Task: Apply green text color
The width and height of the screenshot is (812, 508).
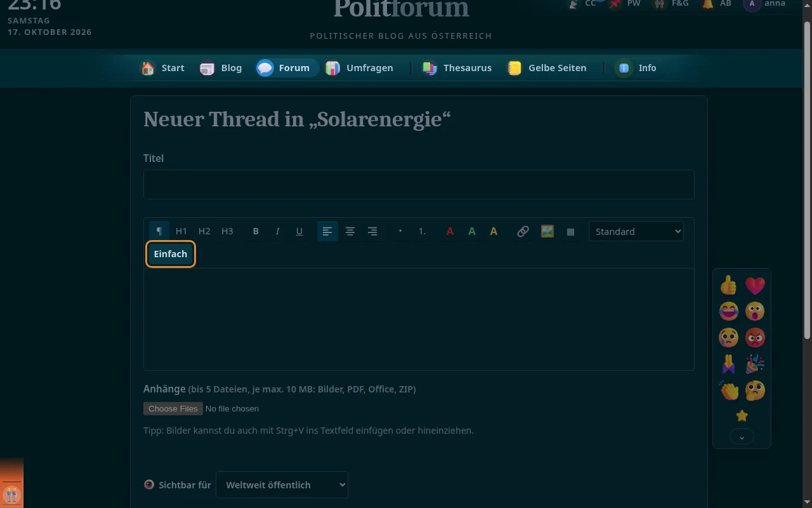Action: click(471, 231)
